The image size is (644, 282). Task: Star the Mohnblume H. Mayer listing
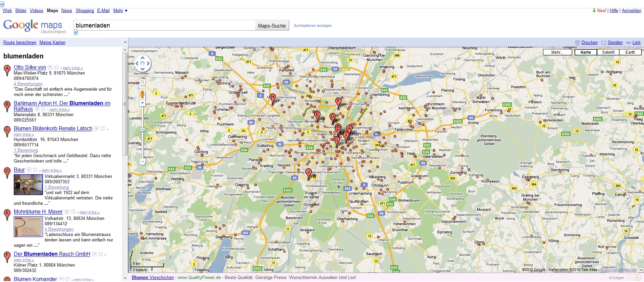click(73, 212)
